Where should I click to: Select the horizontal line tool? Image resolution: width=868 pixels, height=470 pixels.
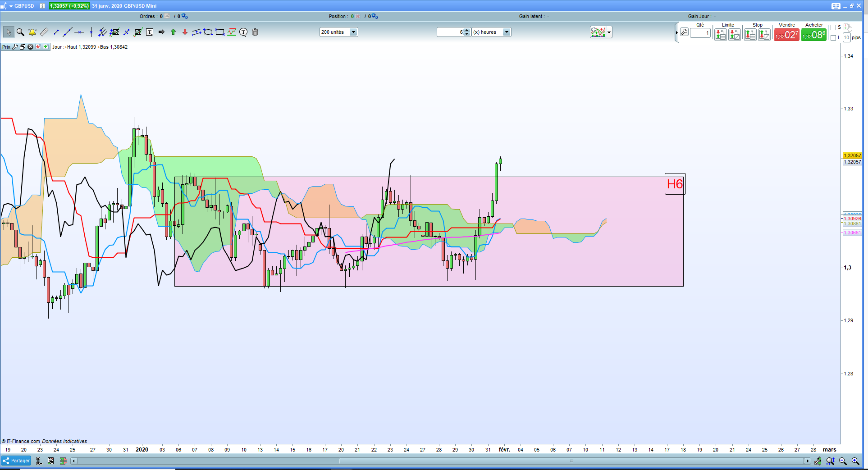click(x=79, y=32)
